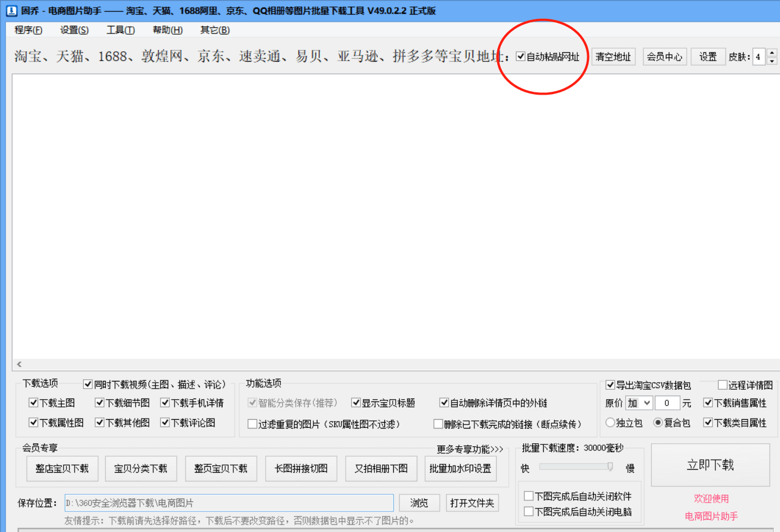Open the 会员中心 button

click(x=665, y=56)
